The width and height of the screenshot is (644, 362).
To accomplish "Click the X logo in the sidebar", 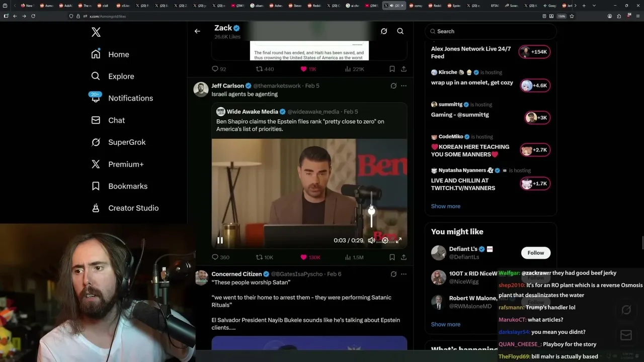I will click(96, 32).
